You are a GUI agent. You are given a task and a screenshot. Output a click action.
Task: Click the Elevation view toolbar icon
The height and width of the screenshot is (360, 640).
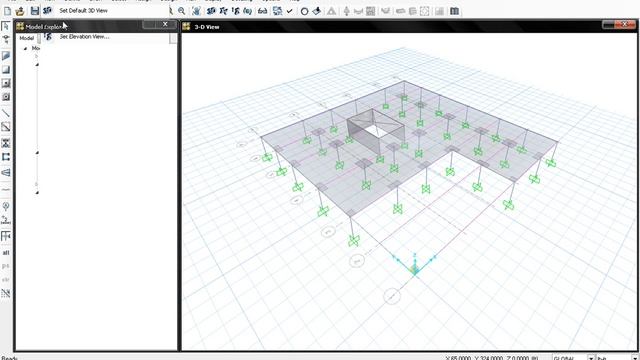pyautogui.click(x=236, y=11)
